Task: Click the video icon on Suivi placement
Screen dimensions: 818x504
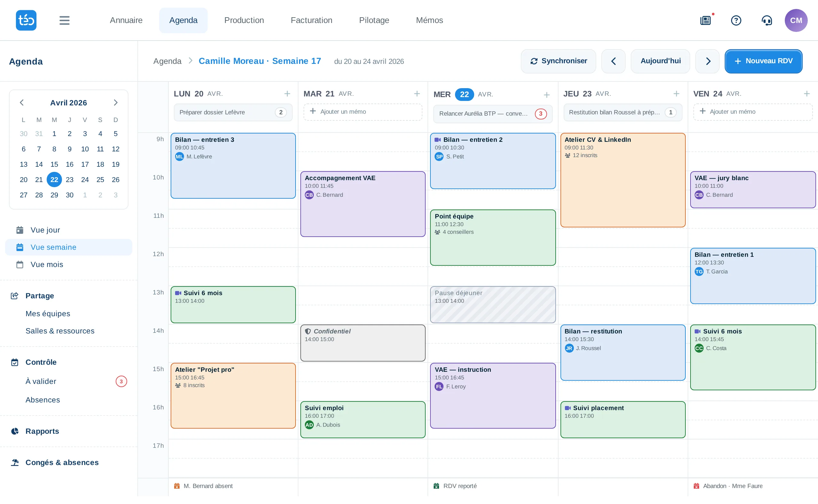Action: coord(567,408)
